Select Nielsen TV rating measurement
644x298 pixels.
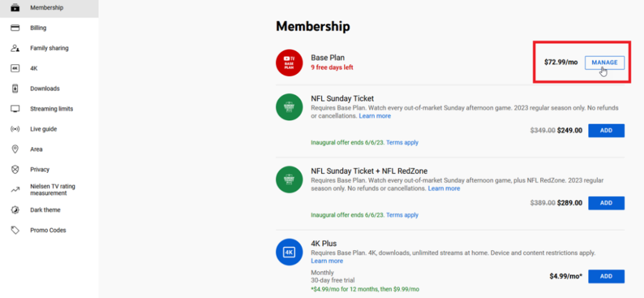click(x=52, y=189)
